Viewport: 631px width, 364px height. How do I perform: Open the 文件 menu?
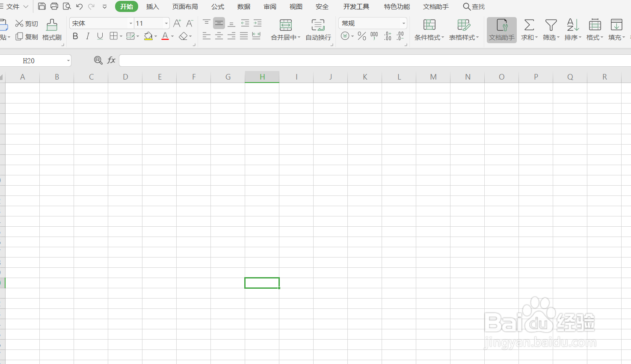point(13,6)
